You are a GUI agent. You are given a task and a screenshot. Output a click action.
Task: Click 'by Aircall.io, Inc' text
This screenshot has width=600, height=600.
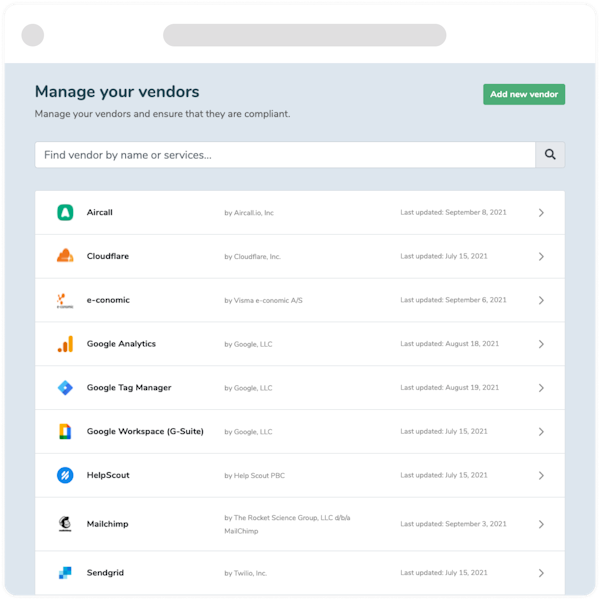(249, 213)
